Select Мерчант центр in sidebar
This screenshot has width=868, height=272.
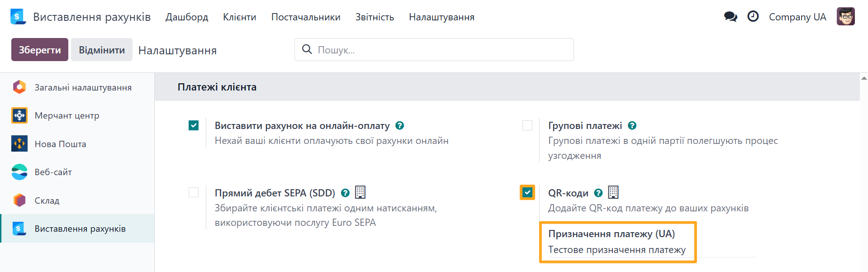[77, 115]
